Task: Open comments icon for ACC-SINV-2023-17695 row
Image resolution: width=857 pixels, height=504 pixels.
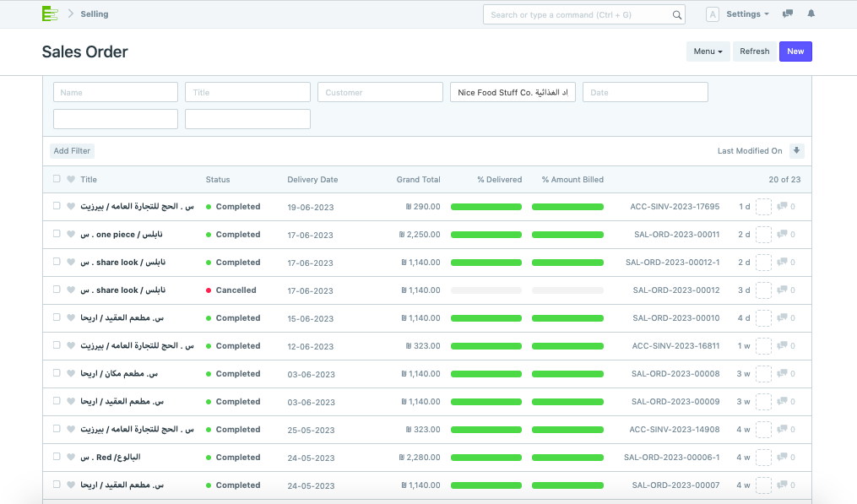Action: click(783, 207)
